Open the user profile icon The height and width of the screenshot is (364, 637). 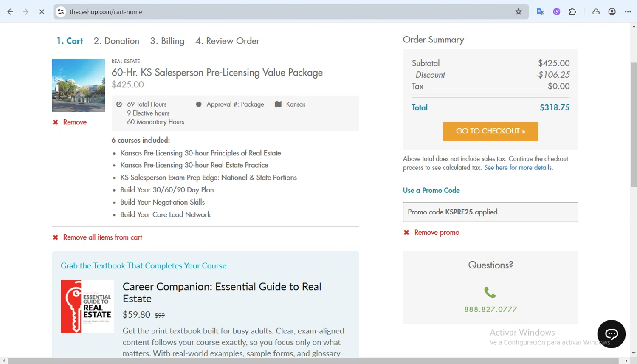612,12
